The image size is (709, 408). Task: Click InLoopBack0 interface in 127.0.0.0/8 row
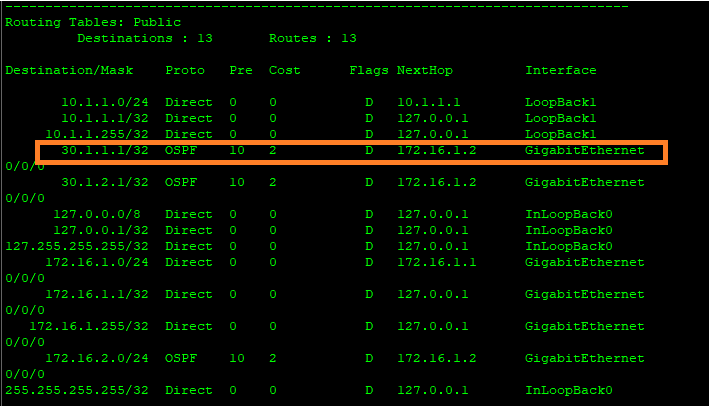569,214
